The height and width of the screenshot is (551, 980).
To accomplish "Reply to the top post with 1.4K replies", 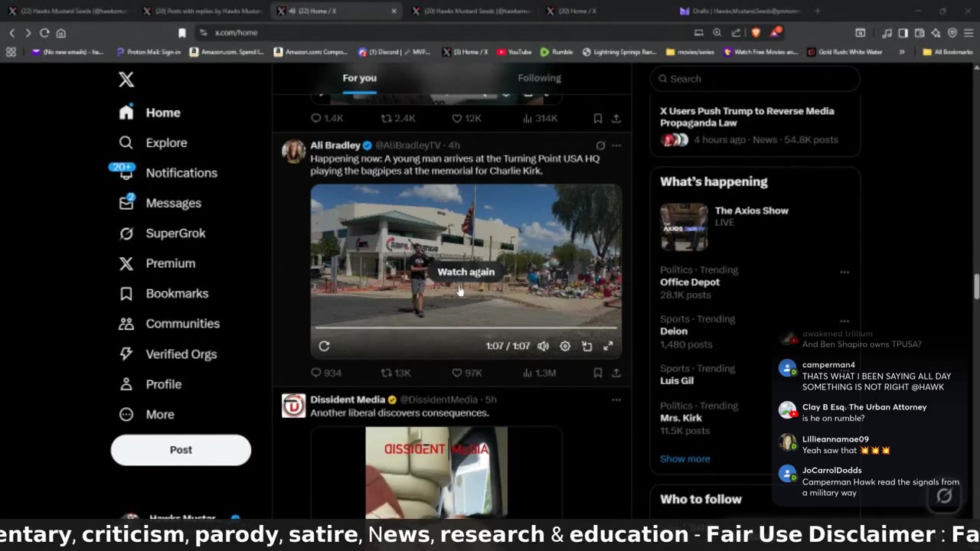I will pyautogui.click(x=327, y=119).
